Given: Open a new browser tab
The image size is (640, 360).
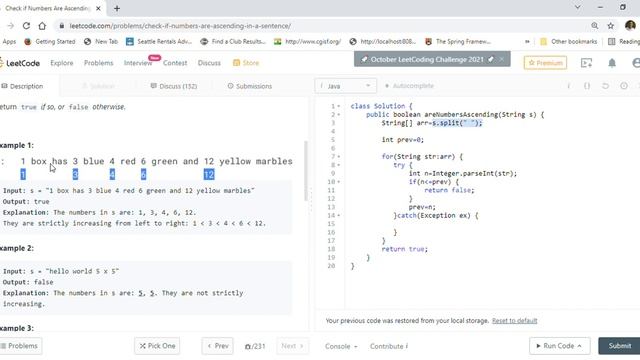Looking at the screenshot, I should pos(117,8).
